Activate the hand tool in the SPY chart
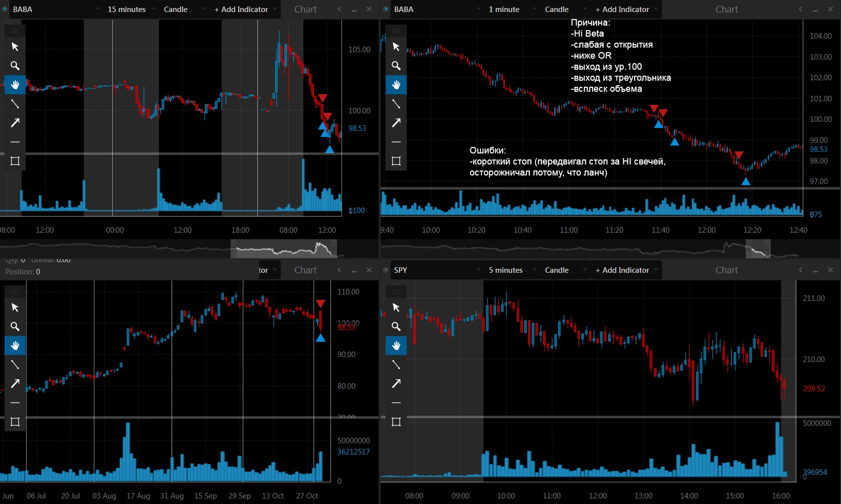The image size is (841, 504). (x=396, y=346)
